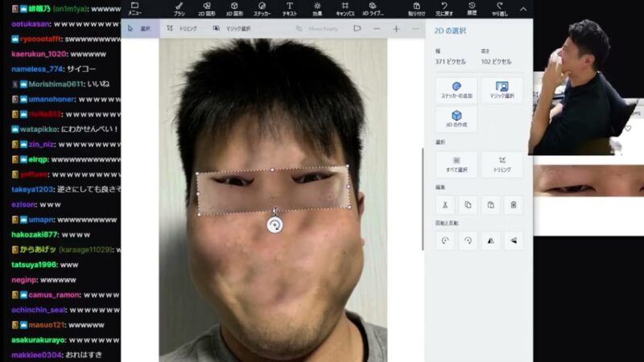
Task: Open the Stickers (ステッカー) tool
Action: [x=262, y=9]
